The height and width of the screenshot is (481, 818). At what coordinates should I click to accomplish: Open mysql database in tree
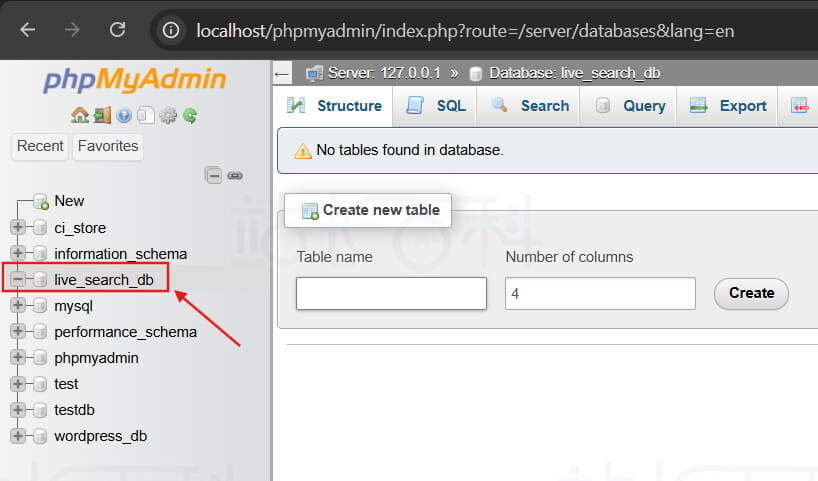click(x=74, y=306)
